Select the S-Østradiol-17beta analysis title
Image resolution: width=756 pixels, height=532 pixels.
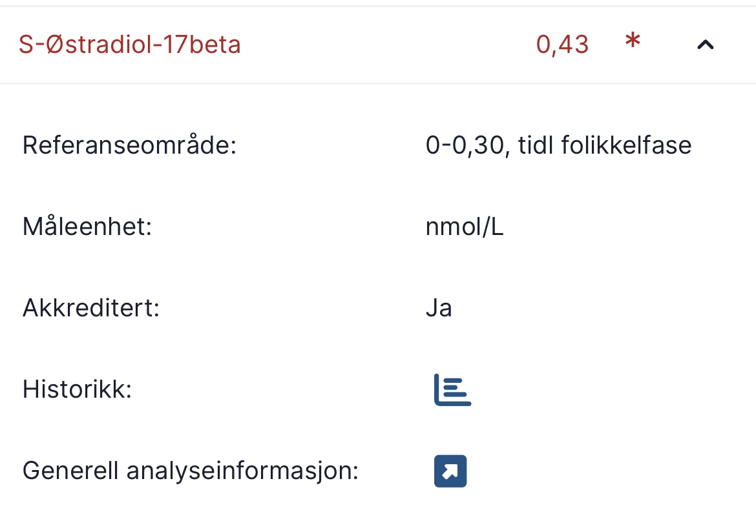[x=130, y=45]
